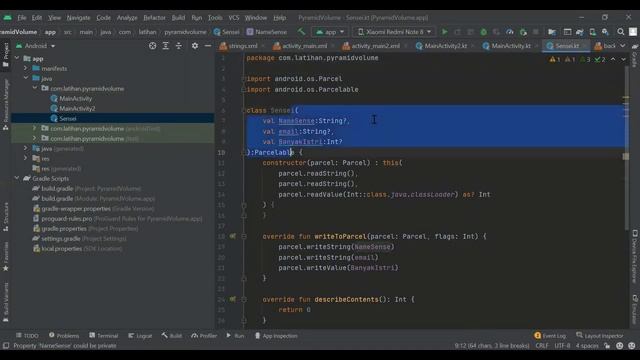Open the Terminal tool window

tap(104, 336)
